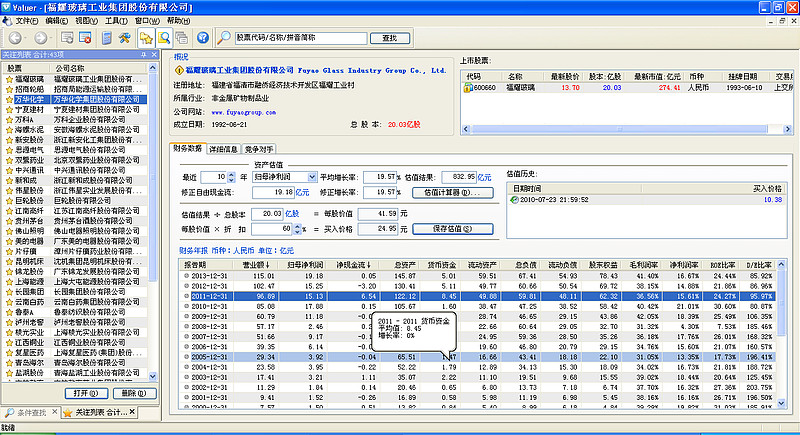Click the 修正自由现金流 input field
Image resolution: width=800 pixels, height=435 pixels.
tap(273, 193)
